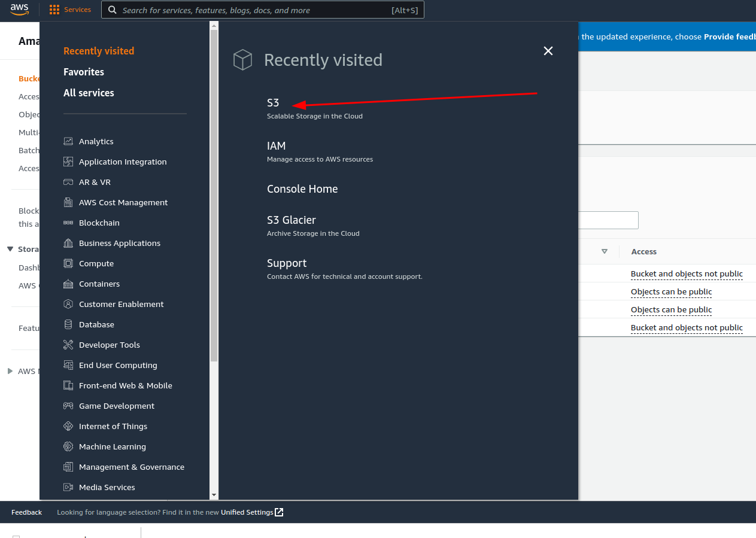Screen dimensions: 756x538
Task: Click the End User Computing icon
Action: point(68,365)
